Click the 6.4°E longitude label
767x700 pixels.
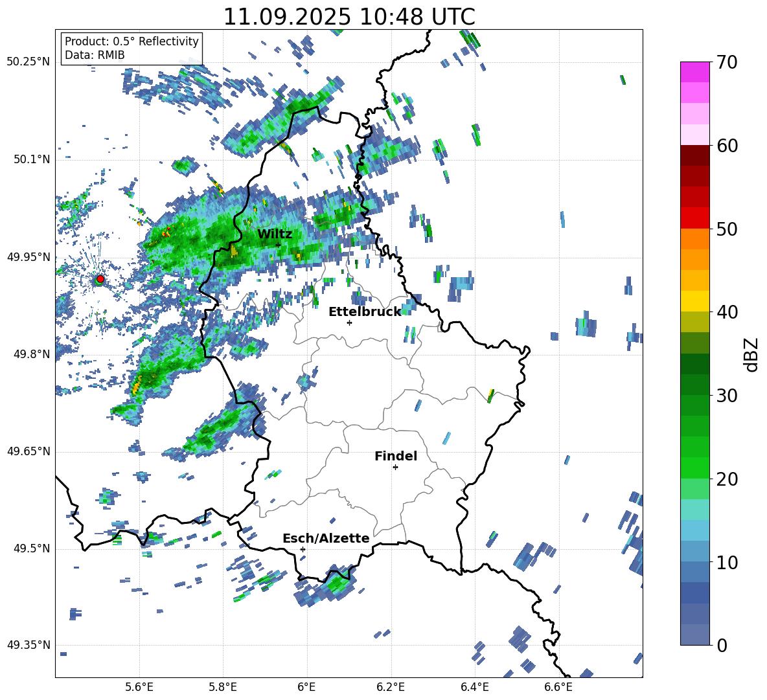pos(474,687)
